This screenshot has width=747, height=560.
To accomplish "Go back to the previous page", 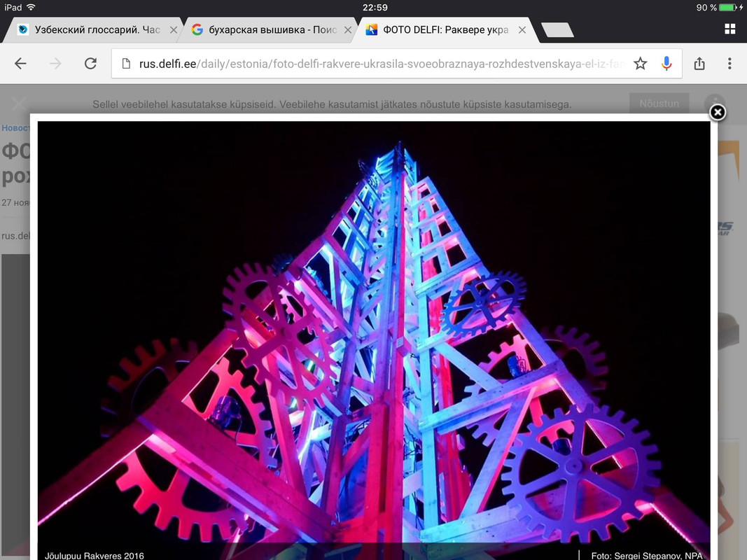I will pyautogui.click(x=20, y=63).
